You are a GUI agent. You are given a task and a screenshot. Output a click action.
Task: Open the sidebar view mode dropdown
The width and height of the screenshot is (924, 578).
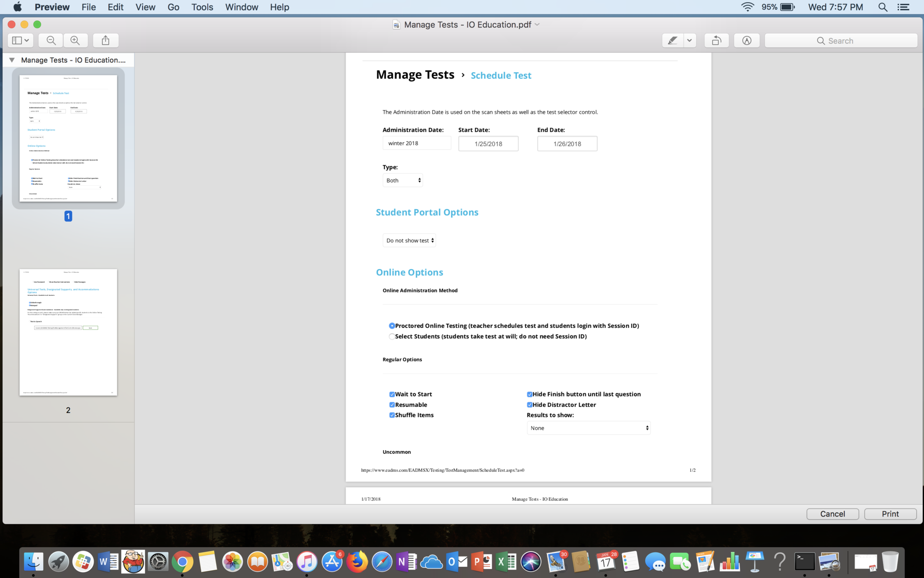coord(20,41)
